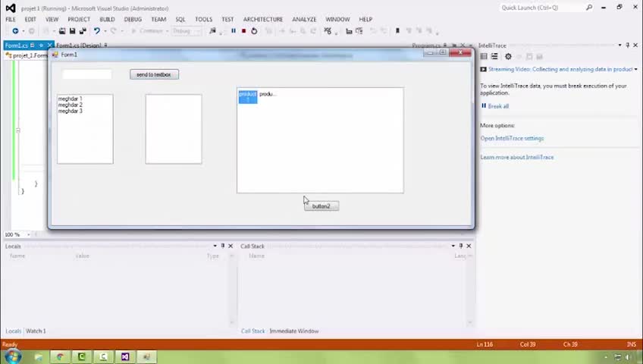Open the ANALYZE menu
Image resolution: width=643 pixels, height=364 pixels.
click(304, 19)
